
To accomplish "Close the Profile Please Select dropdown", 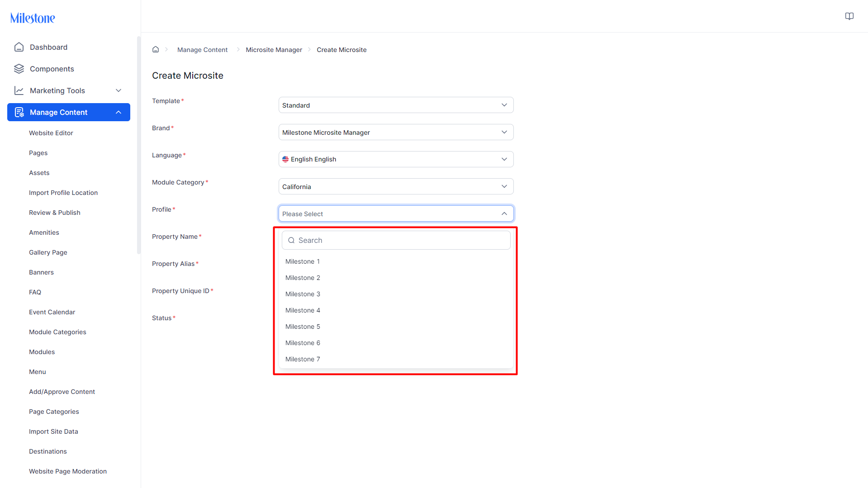I will [396, 213].
